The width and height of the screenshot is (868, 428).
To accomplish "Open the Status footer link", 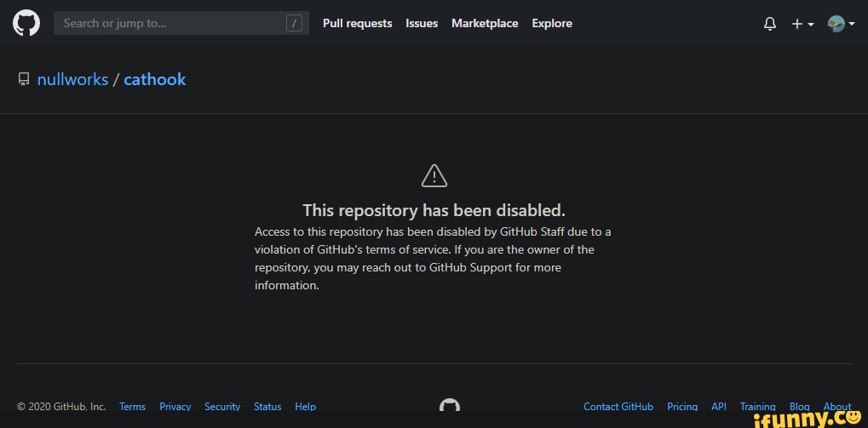I will (x=267, y=407).
